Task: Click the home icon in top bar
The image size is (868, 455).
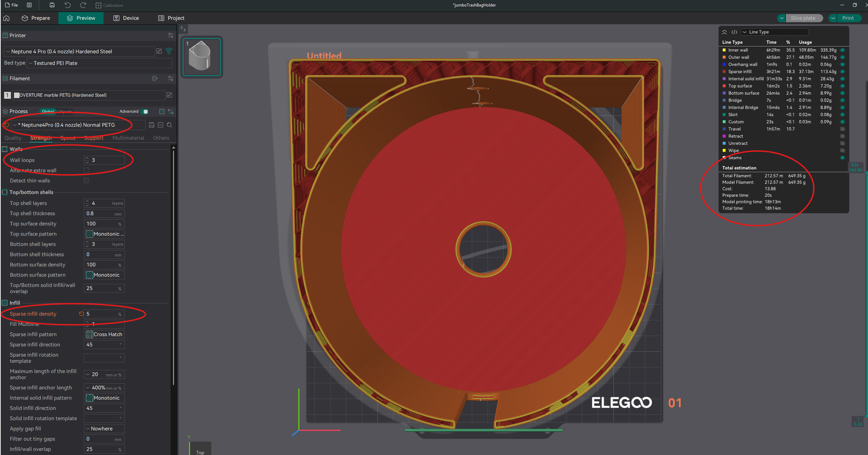Action: click(x=6, y=18)
